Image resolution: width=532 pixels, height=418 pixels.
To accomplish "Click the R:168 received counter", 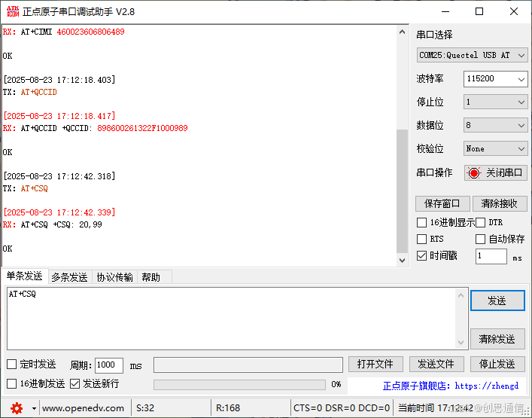I will click(228, 407).
